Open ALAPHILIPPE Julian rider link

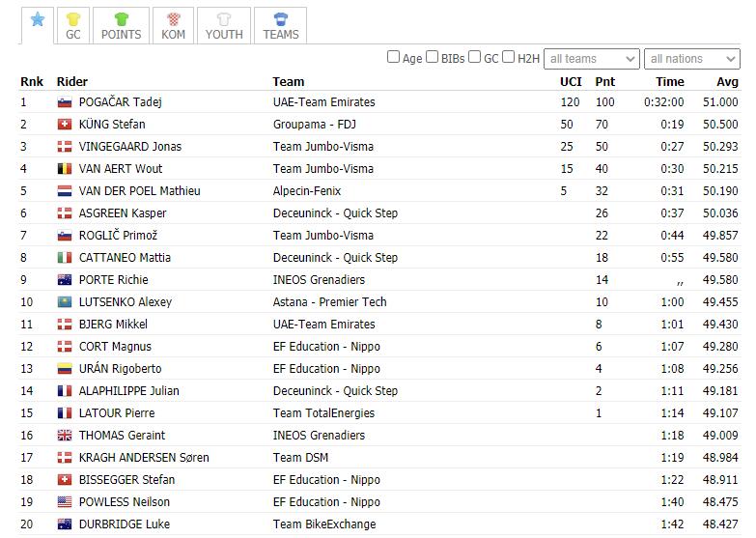[128, 391]
